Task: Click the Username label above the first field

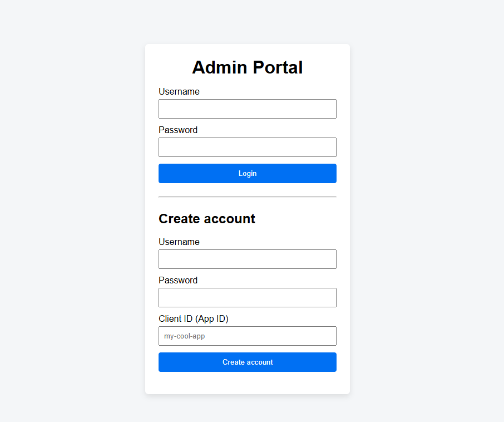Action: click(x=179, y=91)
